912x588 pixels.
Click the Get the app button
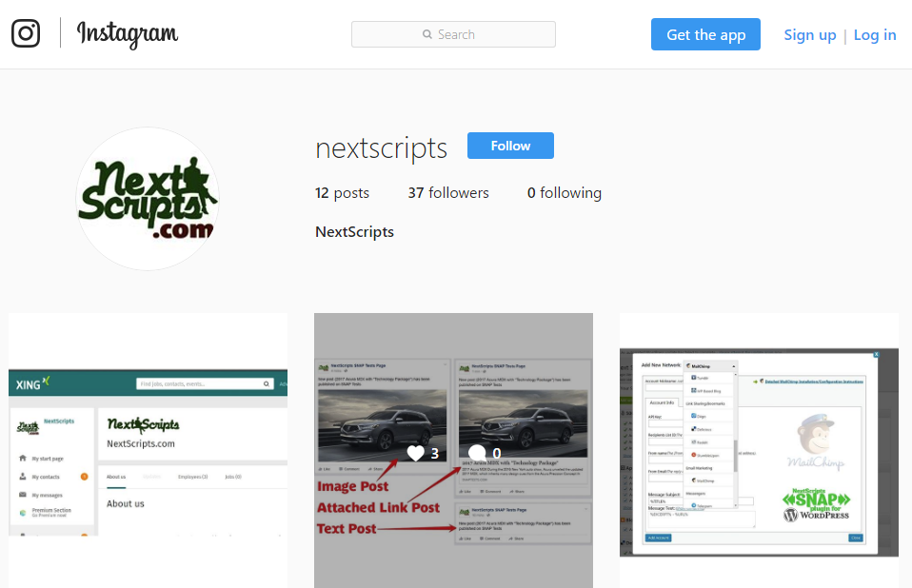pos(705,34)
